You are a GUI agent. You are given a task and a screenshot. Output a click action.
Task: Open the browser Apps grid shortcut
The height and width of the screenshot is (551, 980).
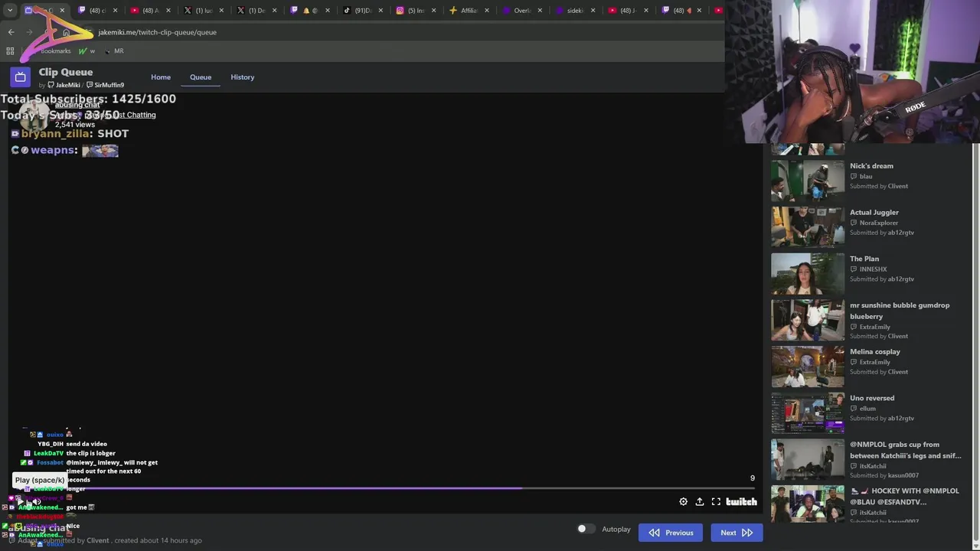pyautogui.click(x=10, y=51)
